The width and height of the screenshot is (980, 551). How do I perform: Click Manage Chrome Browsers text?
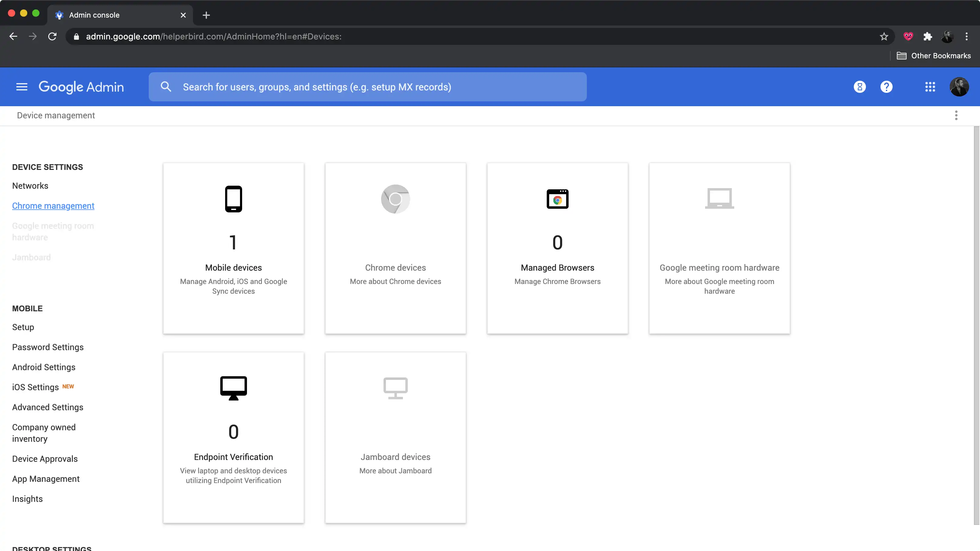(557, 282)
